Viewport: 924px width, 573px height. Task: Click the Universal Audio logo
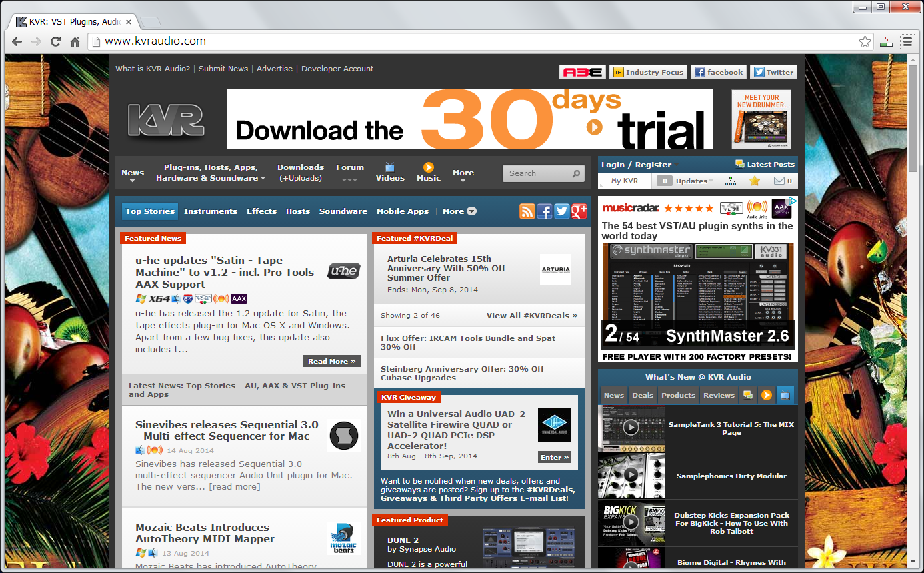[x=555, y=425]
